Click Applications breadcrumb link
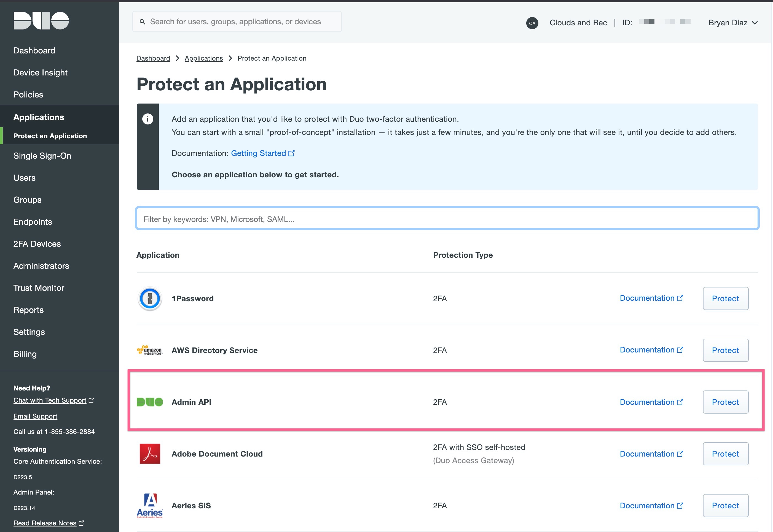 coord(203,58)
